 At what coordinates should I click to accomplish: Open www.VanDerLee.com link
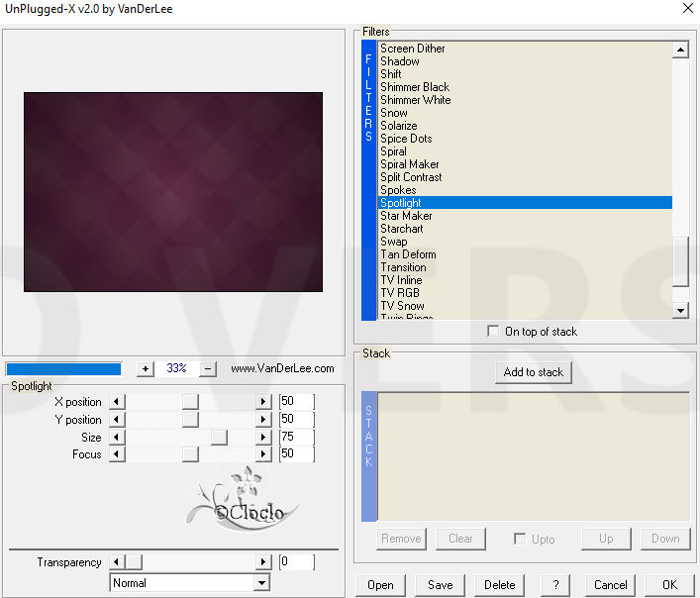(x=282, y=368)
